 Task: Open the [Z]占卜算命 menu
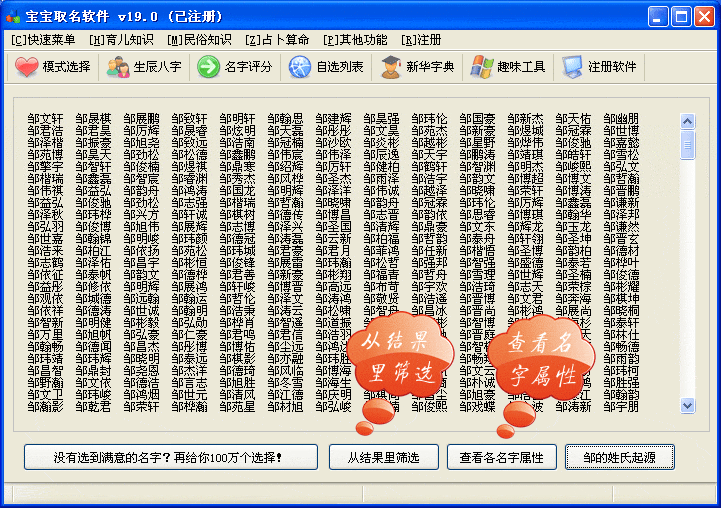coord(277,40)
